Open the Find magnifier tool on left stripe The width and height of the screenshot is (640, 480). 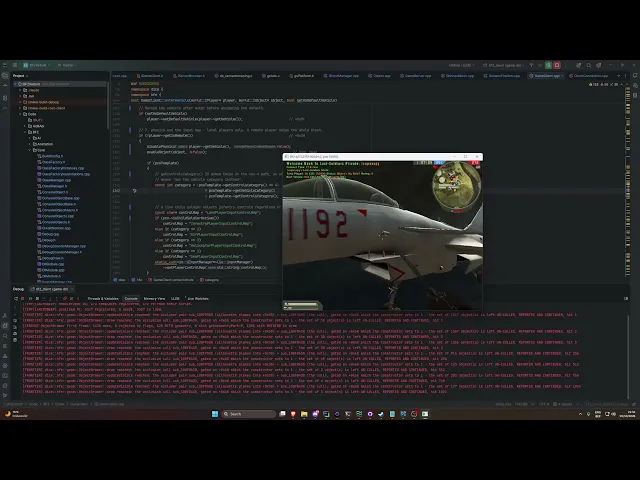point(5,336)
